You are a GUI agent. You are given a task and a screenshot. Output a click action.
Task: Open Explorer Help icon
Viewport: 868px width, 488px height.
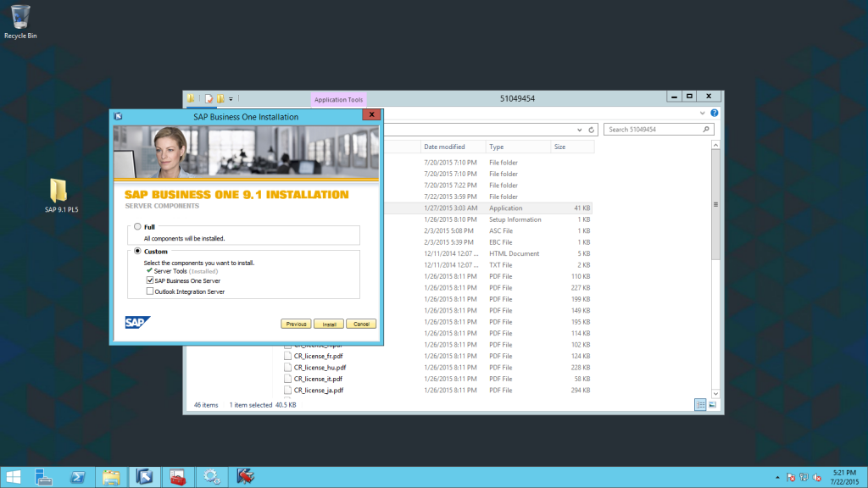click(714, 113)
